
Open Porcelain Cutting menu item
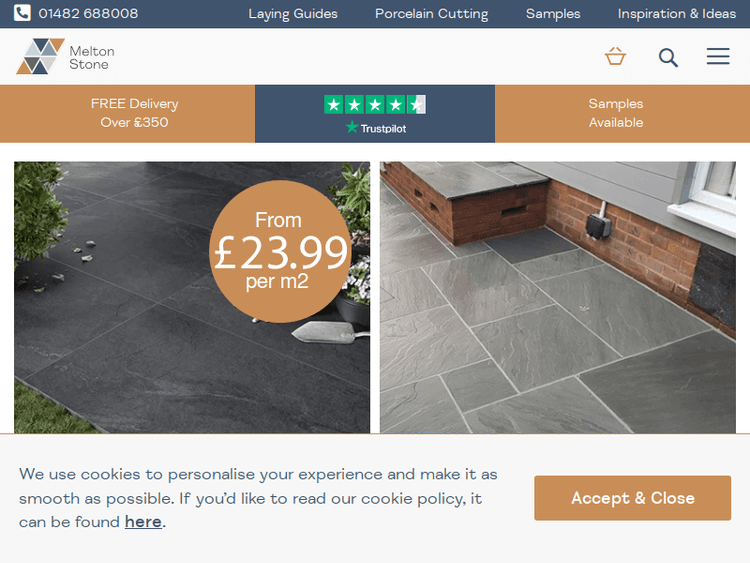[x=431, y=14]
